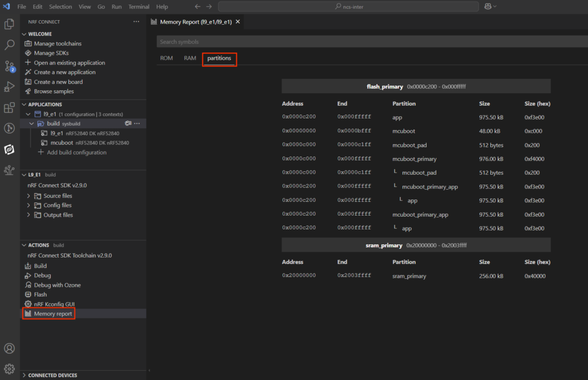The width and height of the screenshot is (588, 380).
Task: Click the sram_primary partition name cell
Action: pyautogui.click(x=409, y=276)
